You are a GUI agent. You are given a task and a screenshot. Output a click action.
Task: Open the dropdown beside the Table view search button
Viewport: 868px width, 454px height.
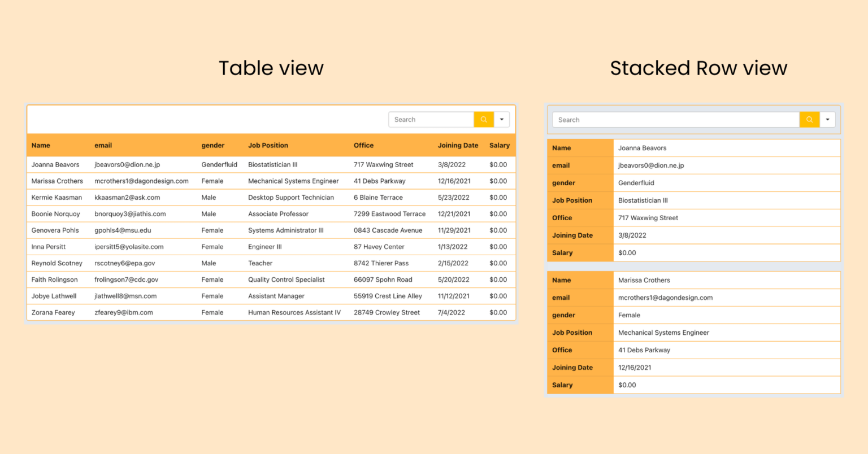click(502, 119)
